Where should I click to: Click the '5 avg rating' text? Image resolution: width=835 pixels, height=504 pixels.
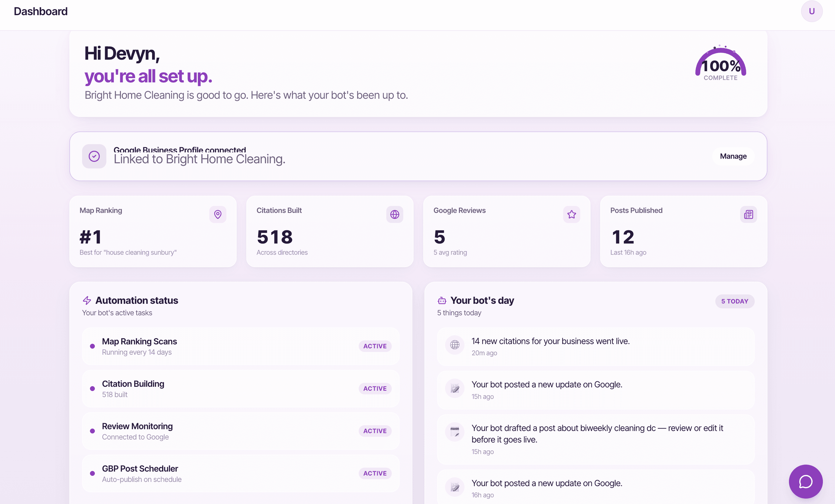pos(450,252)
